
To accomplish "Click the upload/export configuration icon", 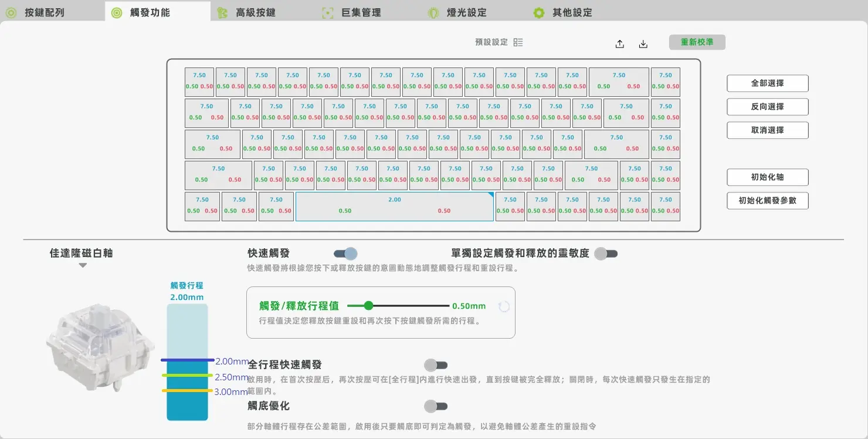I will 620,44.
